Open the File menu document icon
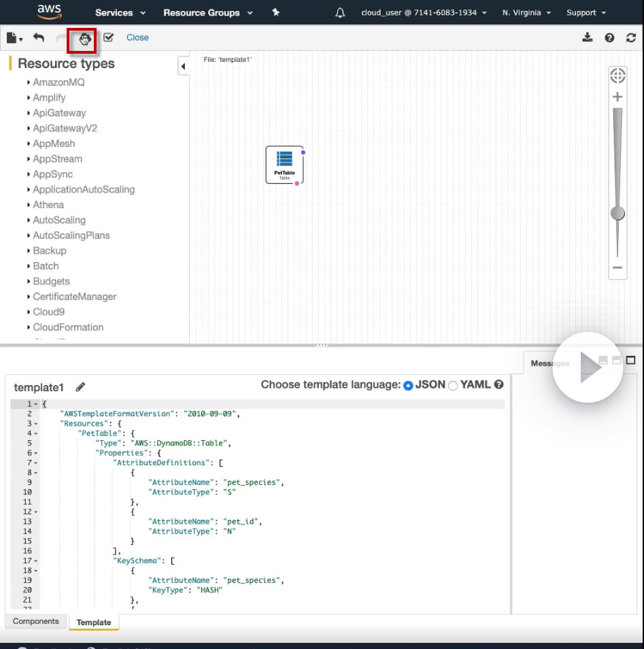 [x=14, y=38]
